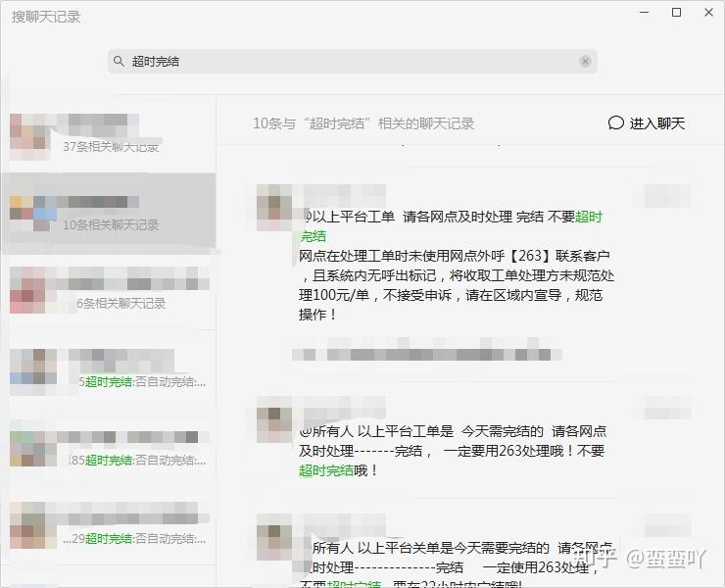Click the avatar of the 37条 conversation
The height and width of the screenshot is (588, 725).
pyautogui.click(x=30, y=137)
